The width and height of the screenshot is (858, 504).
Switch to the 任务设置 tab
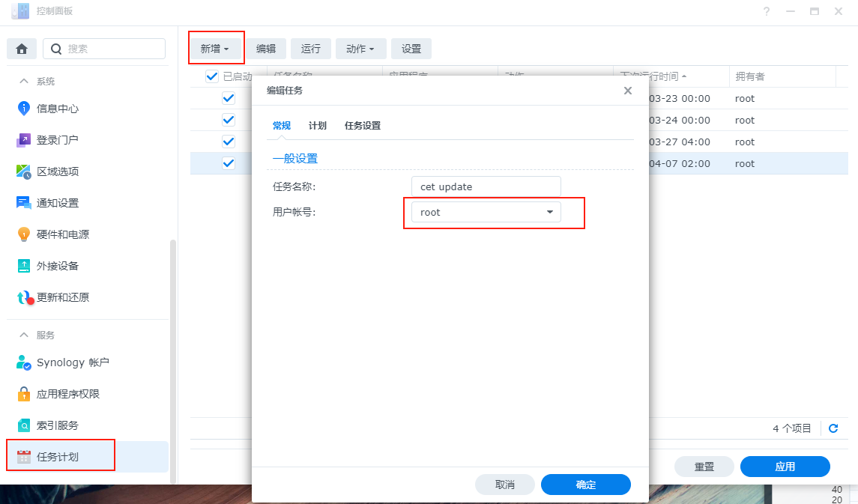(362, 126)
